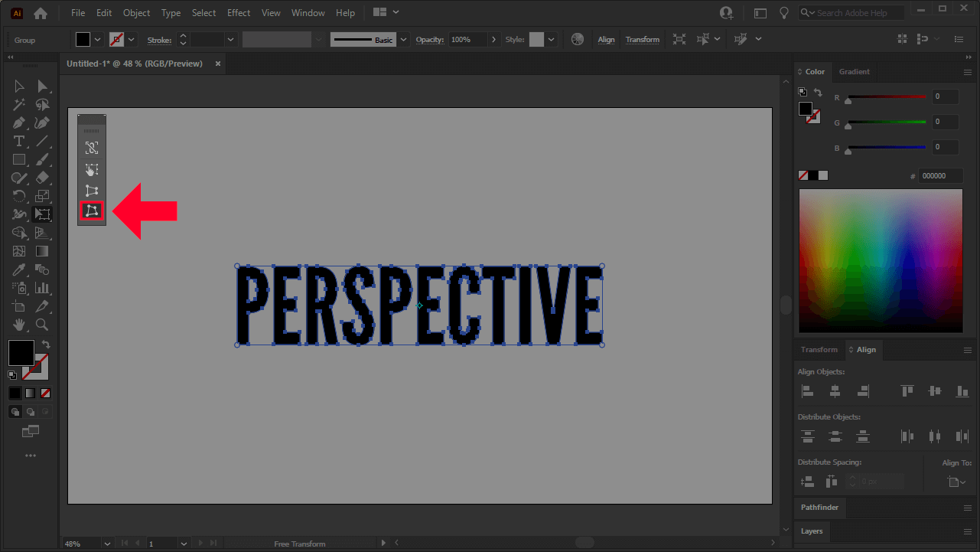This screenshot has width=980, height=552.
Task: Click the red R slider track
Action: click(886, 97)
